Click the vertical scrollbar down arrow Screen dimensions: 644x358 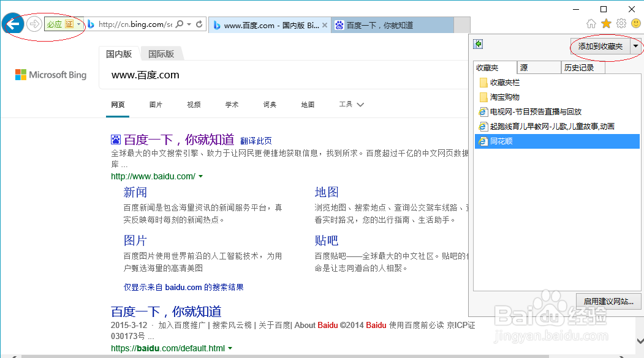coord(640,341)
